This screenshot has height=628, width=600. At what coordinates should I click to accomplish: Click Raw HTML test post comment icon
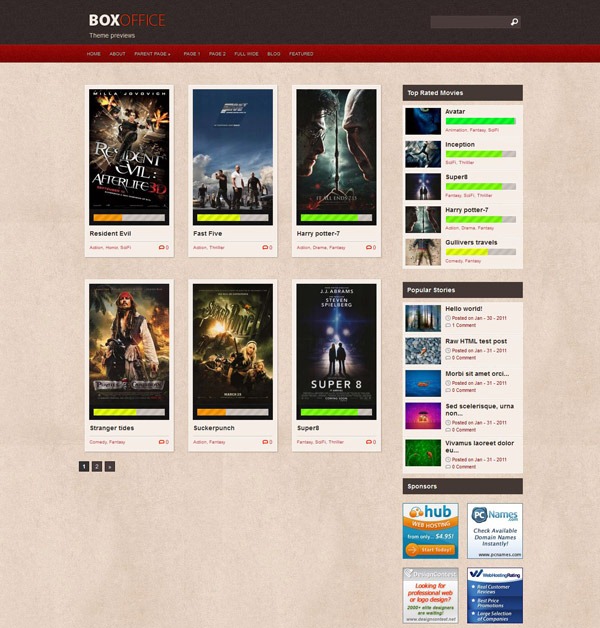[x=448, y=358]
